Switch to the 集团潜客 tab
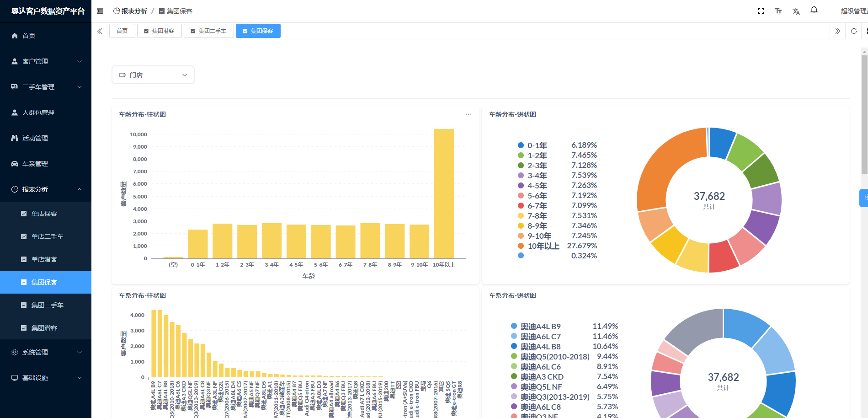This screenshot has height=418, width=868. click(159, 31)
